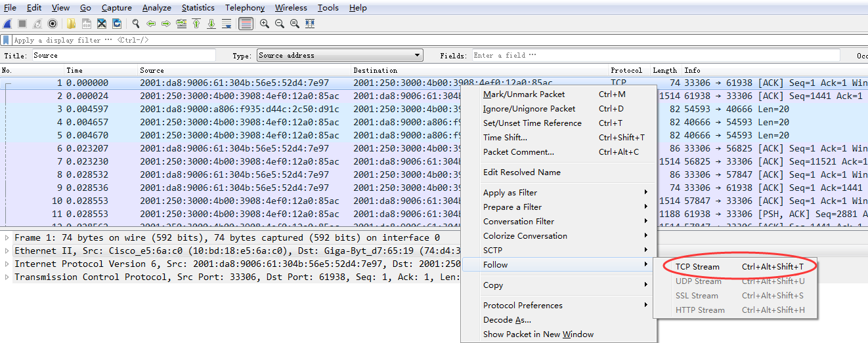Jump to the first packet icon
This screenshot has height=343, width=868.
pos(196,24)
